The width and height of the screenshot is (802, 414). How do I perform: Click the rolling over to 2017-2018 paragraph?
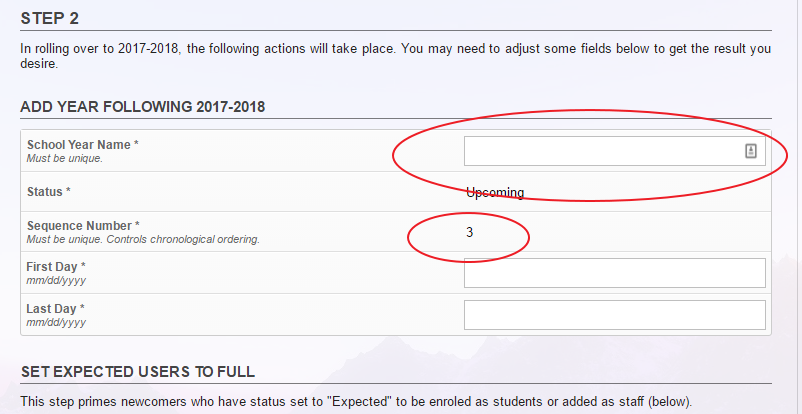click(396, 57)
